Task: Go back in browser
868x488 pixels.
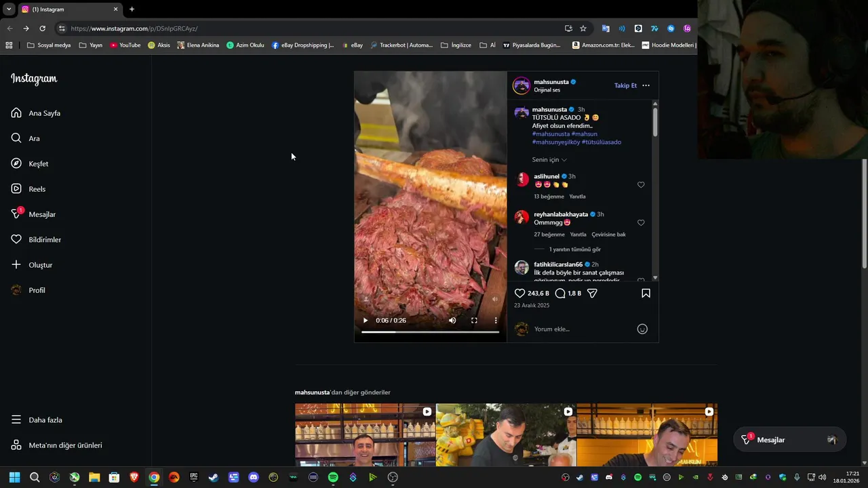Action: tap(9, 28)
